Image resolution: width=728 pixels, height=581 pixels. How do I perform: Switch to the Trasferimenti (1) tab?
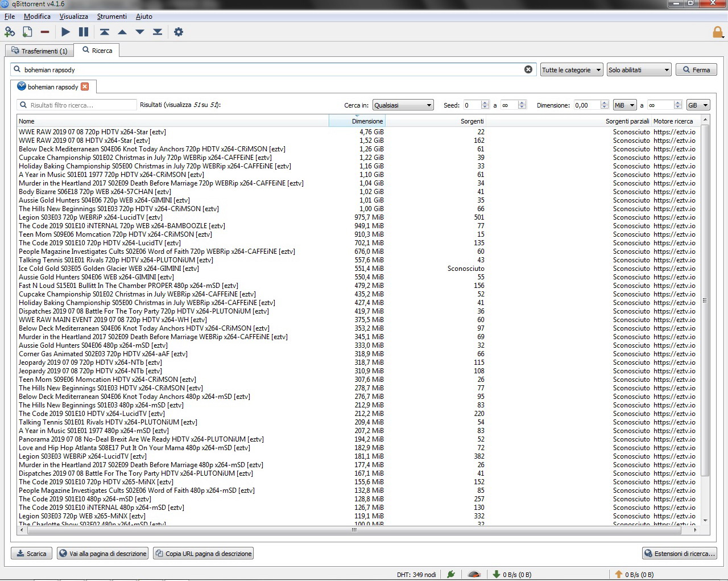[39, 51]
